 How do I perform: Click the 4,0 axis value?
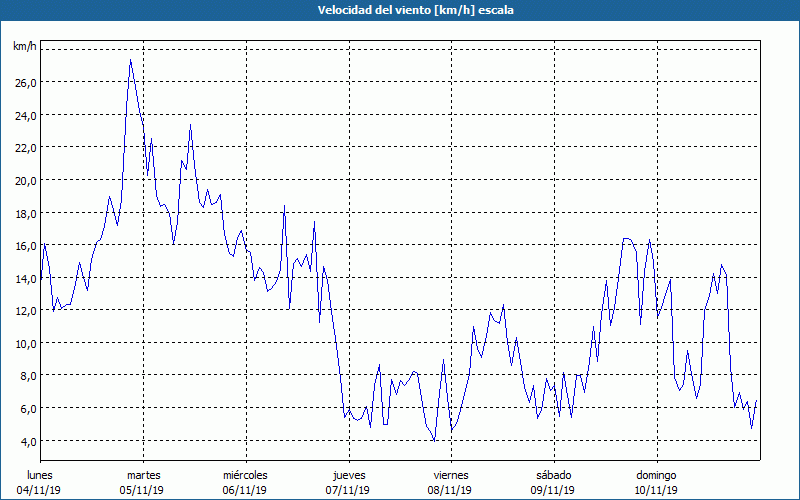pyautogui.click(x=29, y=442)
